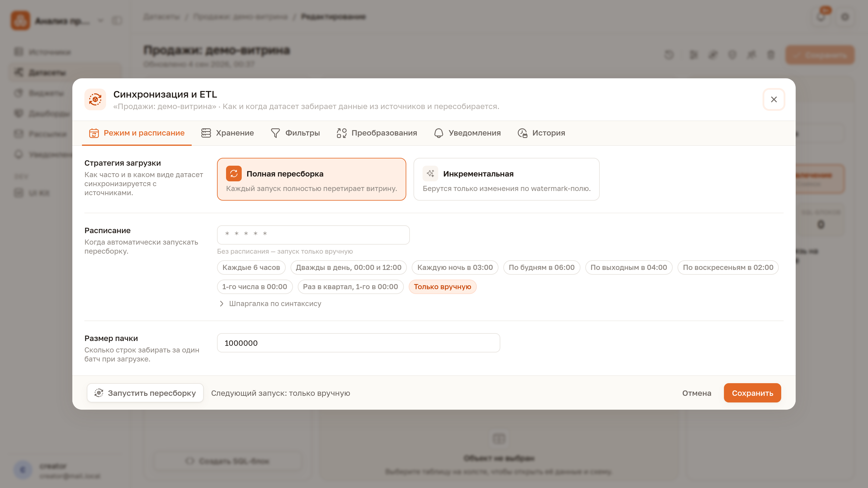The height and width of the screenshot is (488, 868).
Task: Click the notification bell in top bar
Action: [821, 17]
